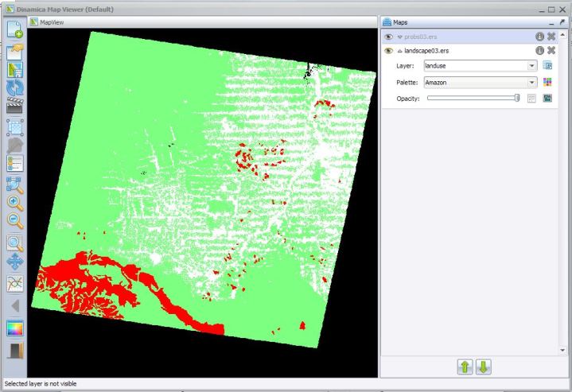
Task: Collapse the landscape03.ers layer settings
Action: 399,51
